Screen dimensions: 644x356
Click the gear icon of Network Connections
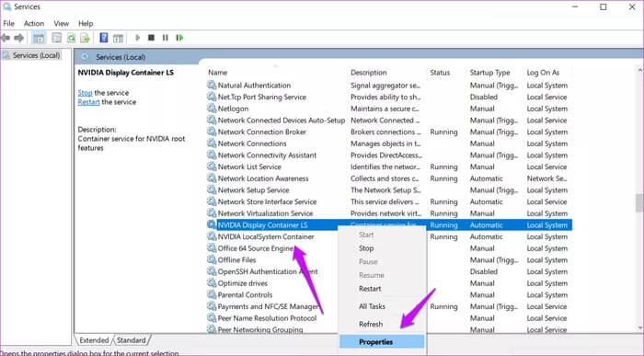coord(212,144)
